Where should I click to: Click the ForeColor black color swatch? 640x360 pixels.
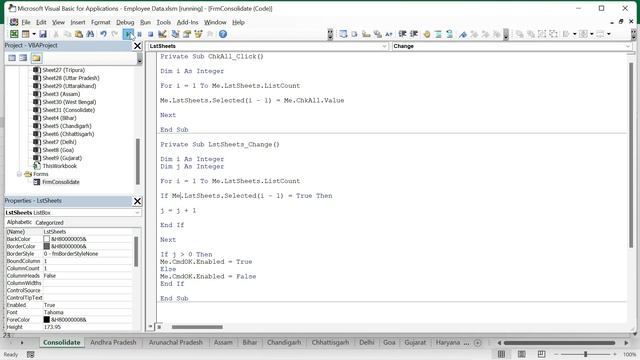pos(47,320)
